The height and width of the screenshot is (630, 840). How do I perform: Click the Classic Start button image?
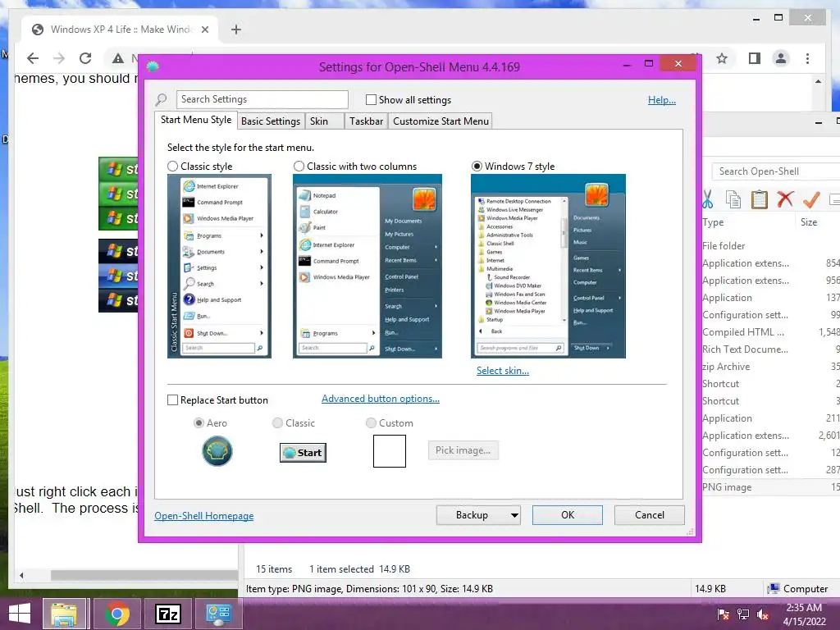303,453
